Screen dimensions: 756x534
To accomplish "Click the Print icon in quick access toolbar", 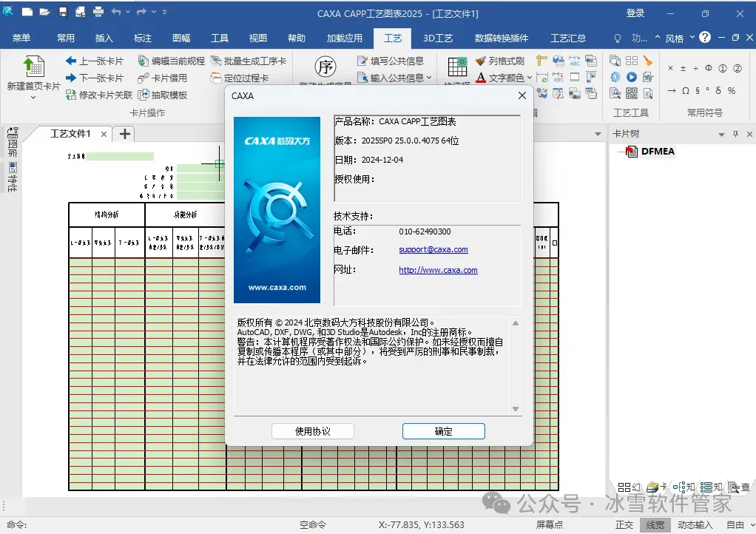I will tap(98, 12).
